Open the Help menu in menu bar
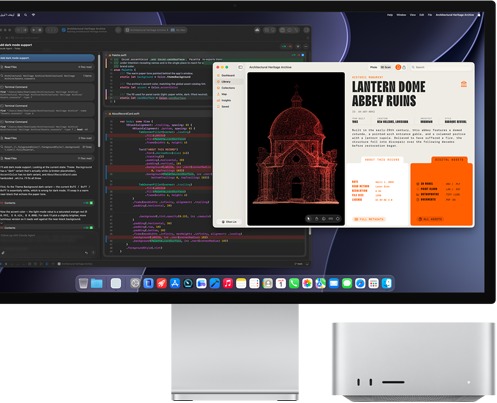 tap(390, 15)
